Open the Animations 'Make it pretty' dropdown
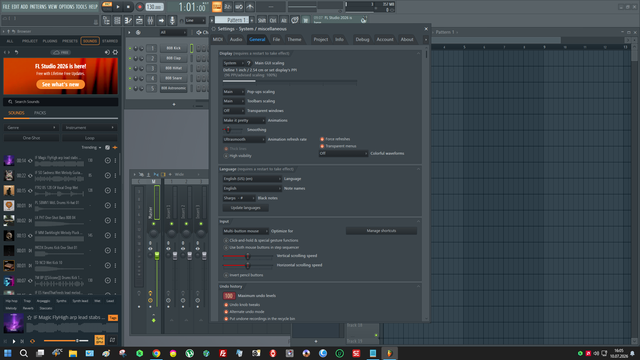Viewport: 640px width, 360px height. pos(244,120)
